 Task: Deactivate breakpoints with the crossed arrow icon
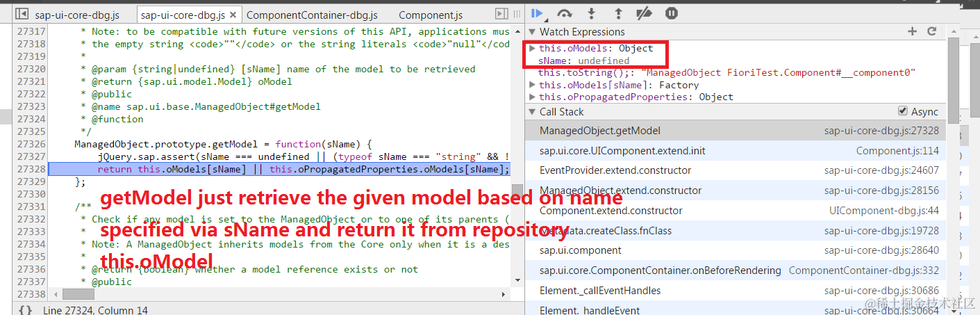(x=645, y=13)
